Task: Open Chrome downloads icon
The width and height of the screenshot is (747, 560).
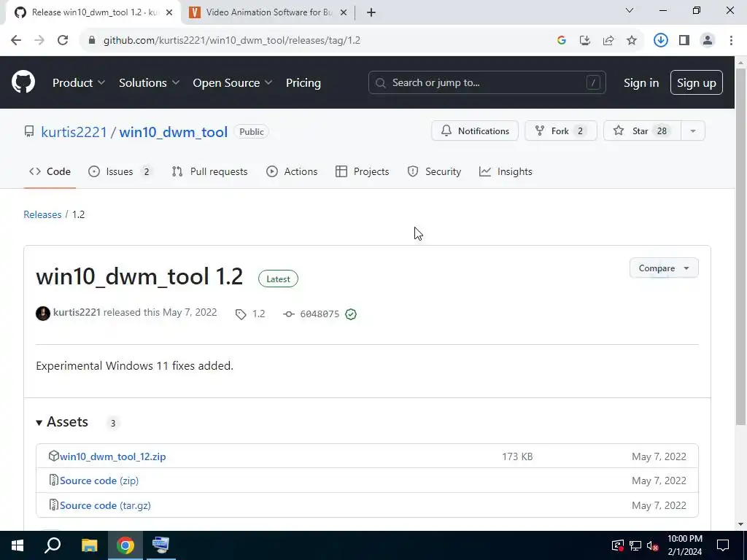Action: pyautogui.click(x=661, y=41)
